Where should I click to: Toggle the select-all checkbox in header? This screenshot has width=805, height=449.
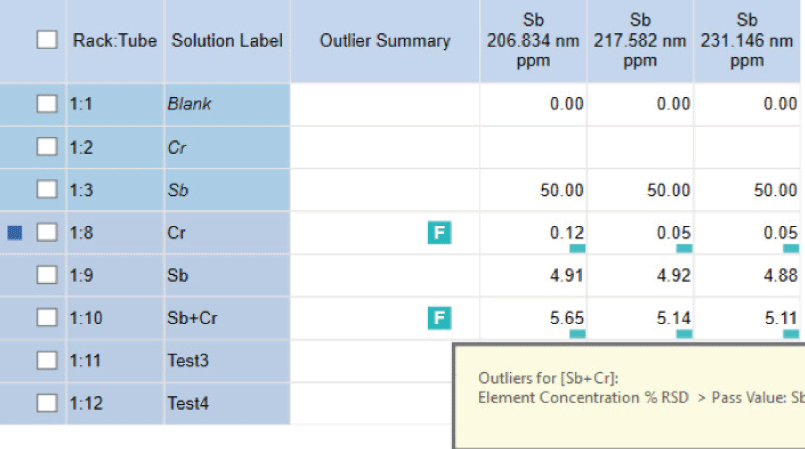pyautogui.click(x=47, y=40)
